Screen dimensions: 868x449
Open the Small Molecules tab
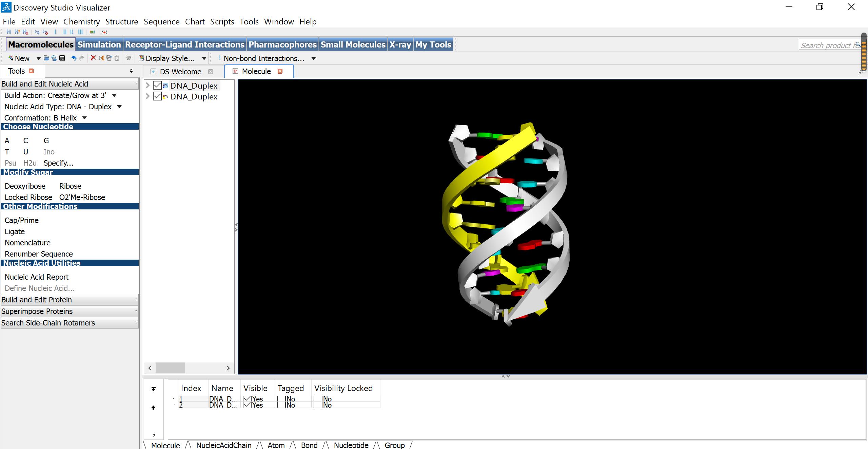[x=353, y=44]
